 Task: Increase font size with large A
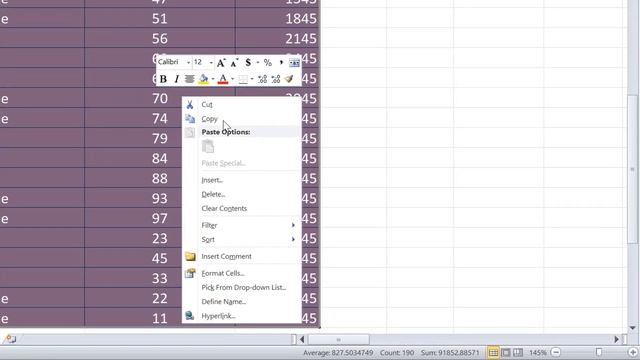[221, 63]
